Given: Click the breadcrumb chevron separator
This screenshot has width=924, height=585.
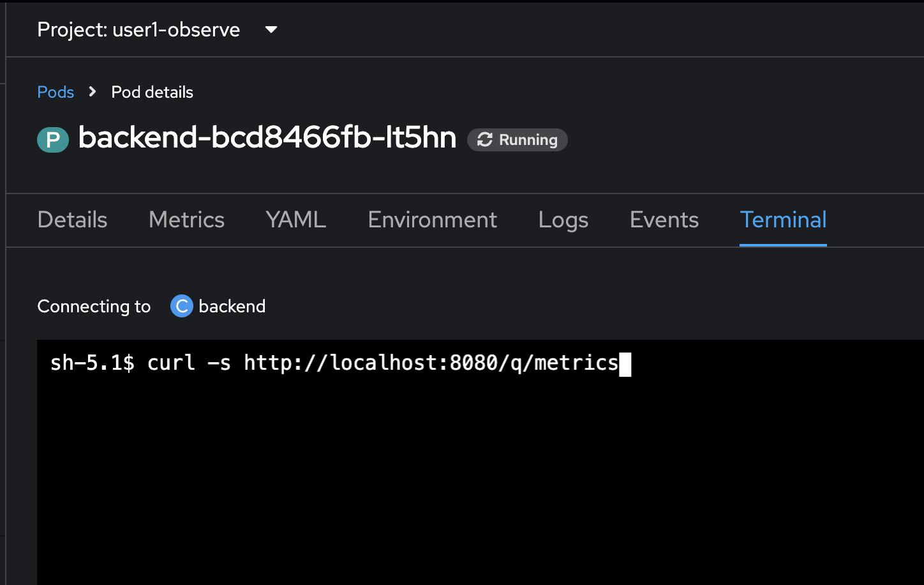Looking at the screenshot, I should pyautogui.click(x=93, y=92).
